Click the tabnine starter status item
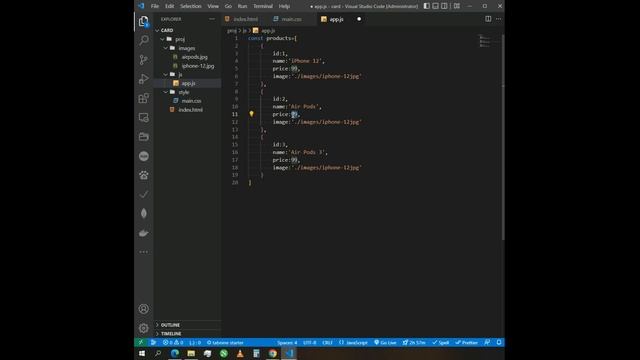 [225, 342]
